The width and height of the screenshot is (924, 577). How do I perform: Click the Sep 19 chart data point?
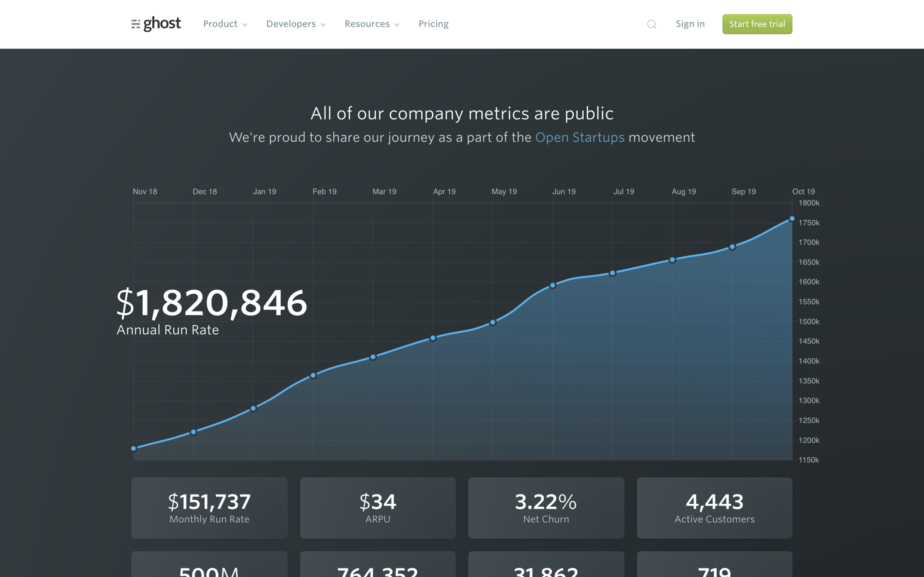pos(732,247)
